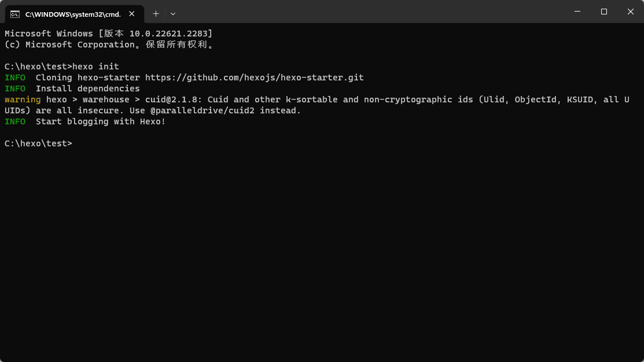This screenshot has height=362, width=644.
Task: Click the "hexo init" command text
Action: click(95, 67)
